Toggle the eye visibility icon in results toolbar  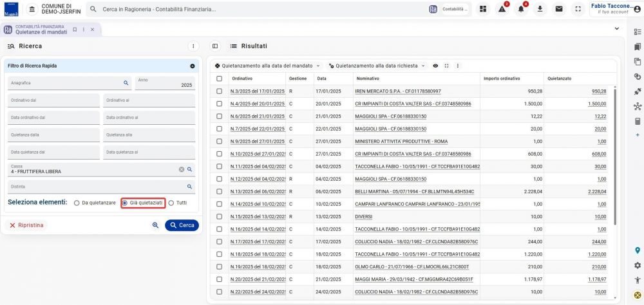[435, 66]
